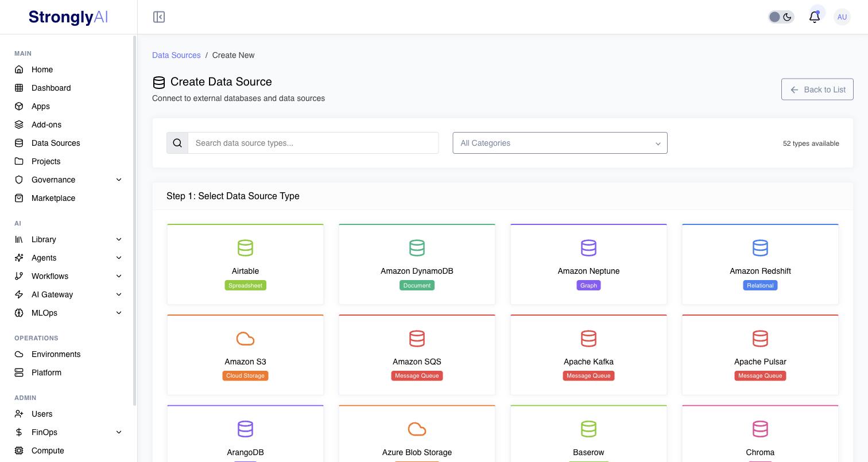Pick the Apache Kafka data source
Image resolution: width=868 pixels, height=462 pixels.
click(588, 355)
